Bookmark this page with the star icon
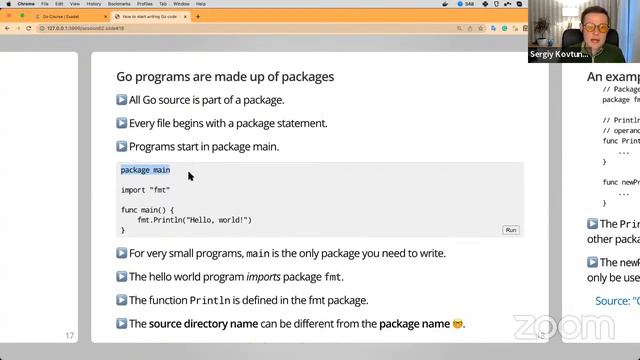640x360 pixels. [481, 28]
